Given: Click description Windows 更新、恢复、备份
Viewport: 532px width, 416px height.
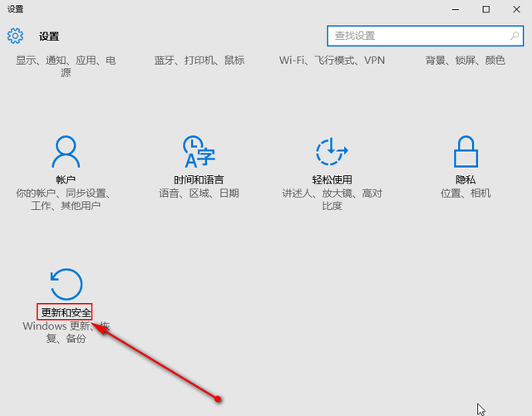Looking at the screenshot, I should [66, 332].
